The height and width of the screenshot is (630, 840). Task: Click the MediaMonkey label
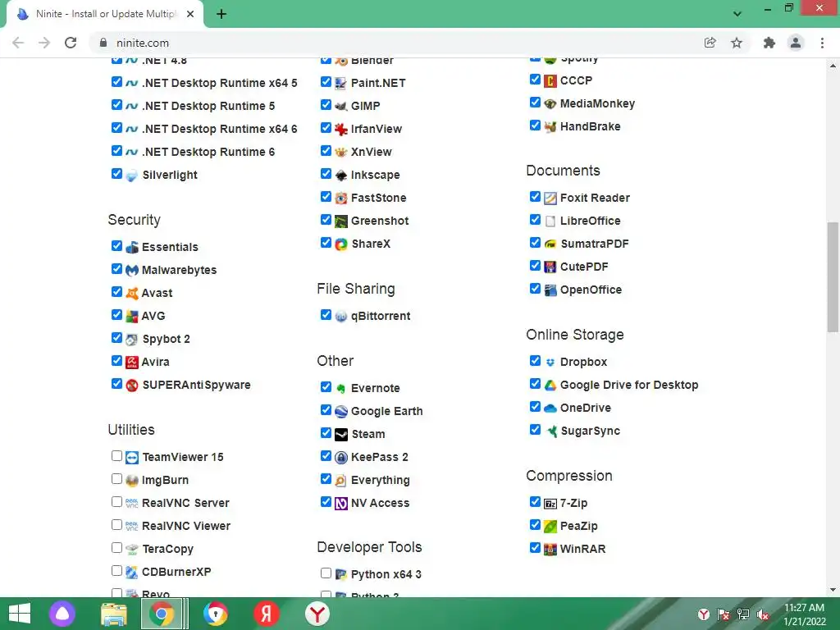[597, 103]
